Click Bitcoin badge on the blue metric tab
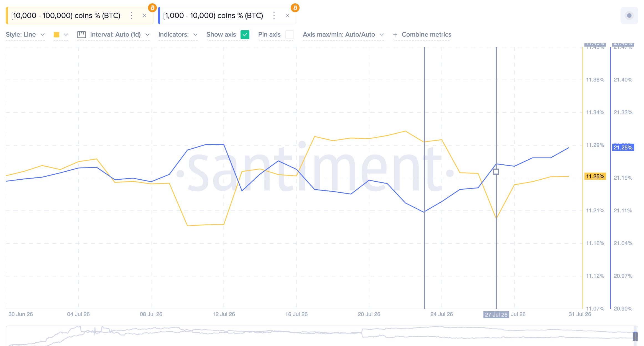The height and width of the screenshot is (346, 644). [295, 7]
